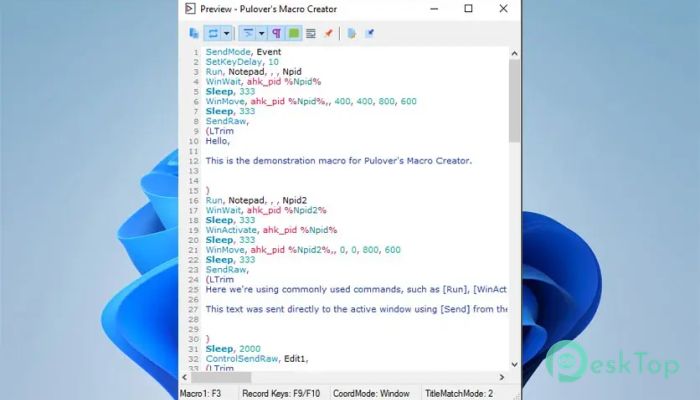Open the dropdown arrow beside tab indentation
This screenshot has width=700, height=400.
tap(262, 33)
